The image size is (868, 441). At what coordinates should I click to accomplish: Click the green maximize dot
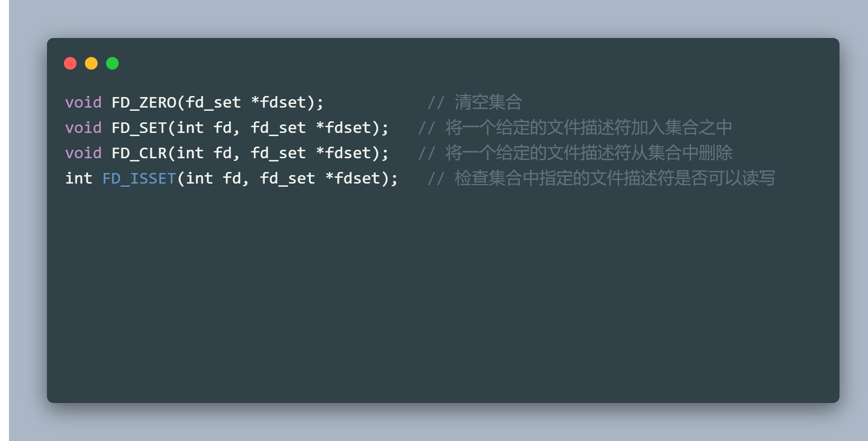point(112,63)
